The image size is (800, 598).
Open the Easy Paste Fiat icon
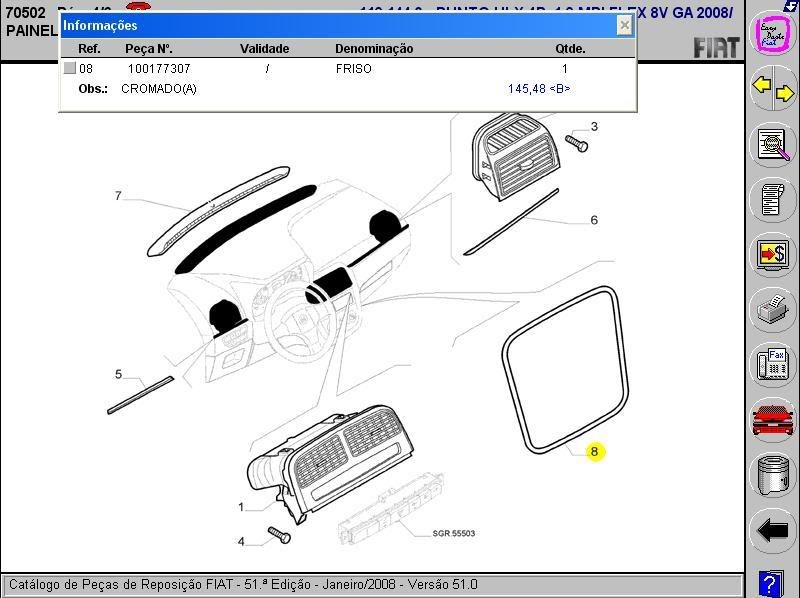pyautogui.click(x=772, y=34)
